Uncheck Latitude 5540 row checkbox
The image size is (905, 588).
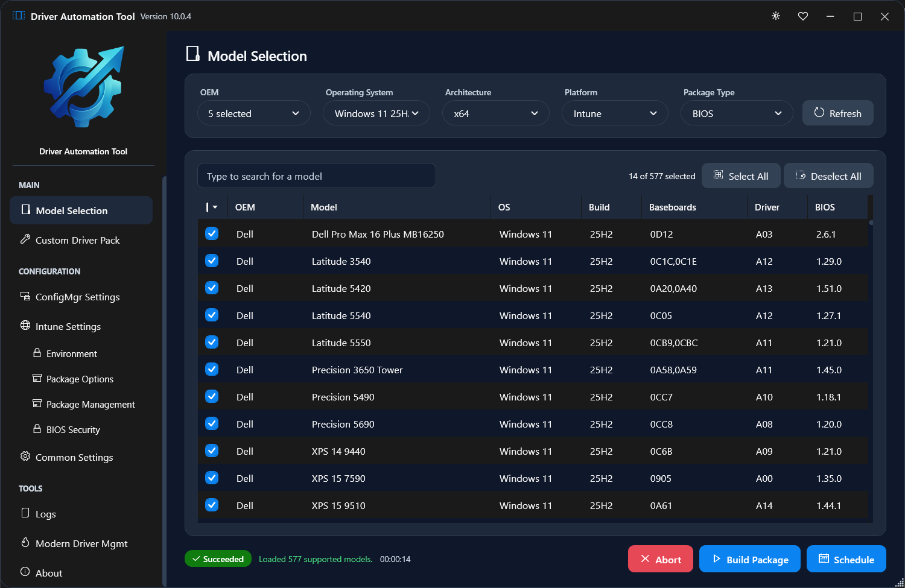[212, 315]
